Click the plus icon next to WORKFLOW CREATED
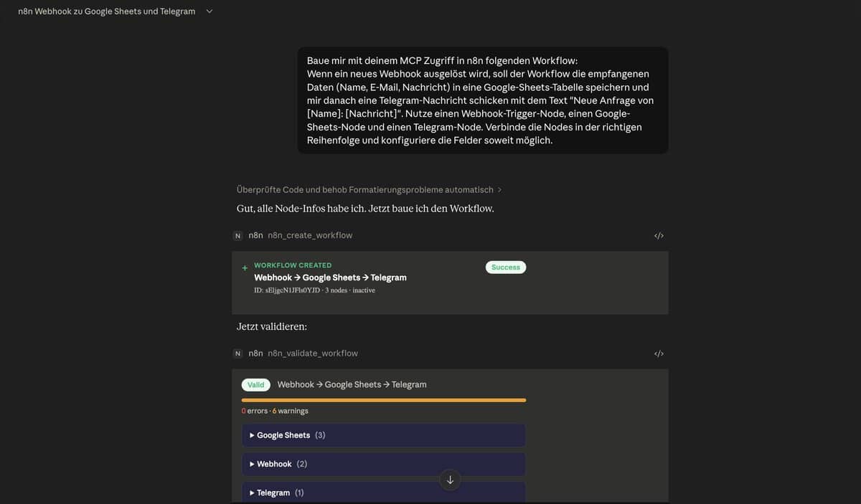 click(245, 268)
